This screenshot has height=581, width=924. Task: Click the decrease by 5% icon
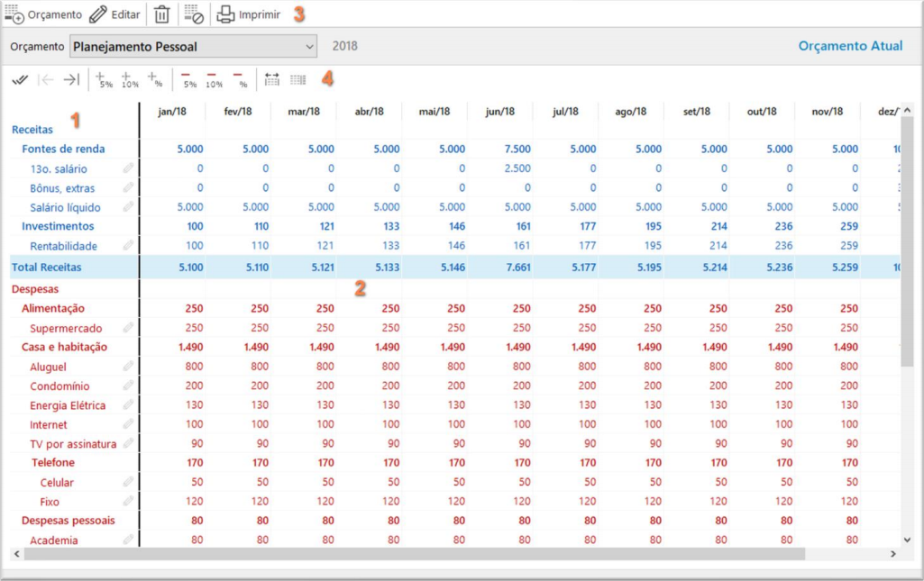point(188,80)
